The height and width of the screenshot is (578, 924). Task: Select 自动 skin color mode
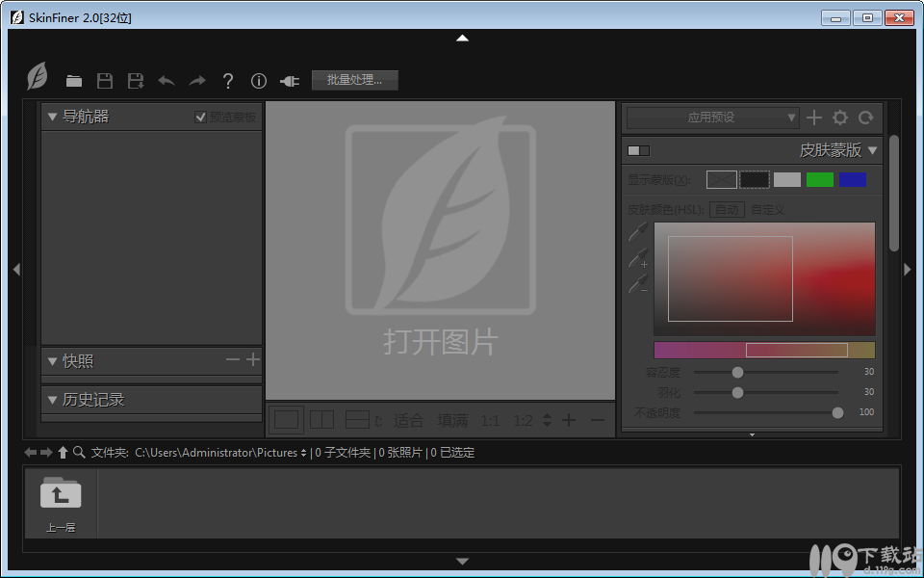pos(728,209)
